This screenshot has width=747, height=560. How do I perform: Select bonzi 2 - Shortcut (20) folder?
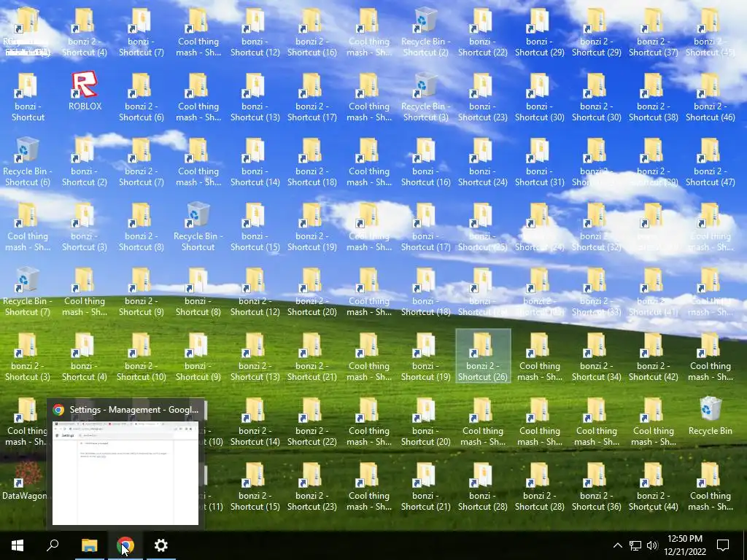point(312,292)
